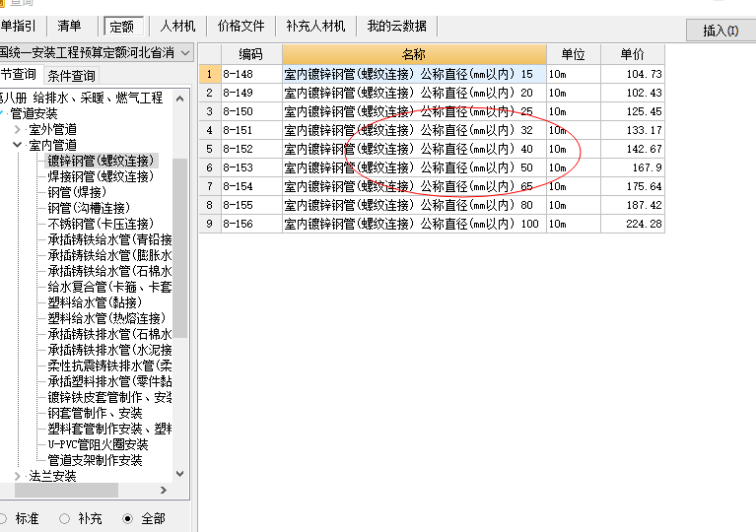The height and width of the screenshot is (532, 756).
Task: Switch to 补充人材机 tab
Action: (x=315, y=26)
